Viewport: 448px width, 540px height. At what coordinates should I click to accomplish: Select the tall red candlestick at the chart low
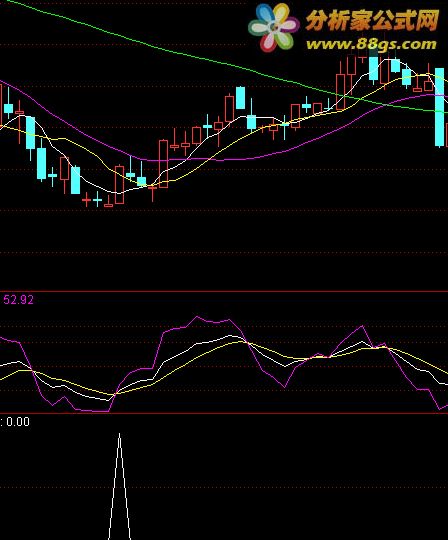pyautogui.click(x=119, y=185)
